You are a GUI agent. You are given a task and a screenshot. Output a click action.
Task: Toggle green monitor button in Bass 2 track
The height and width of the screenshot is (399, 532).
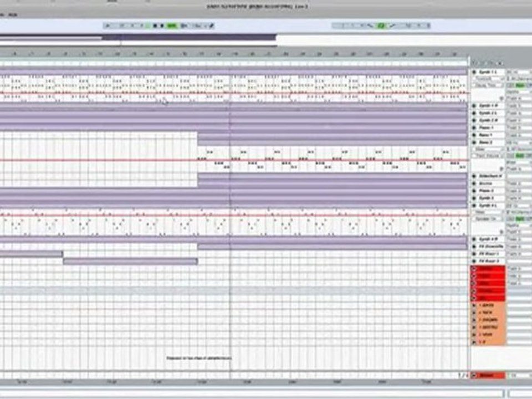519,156
